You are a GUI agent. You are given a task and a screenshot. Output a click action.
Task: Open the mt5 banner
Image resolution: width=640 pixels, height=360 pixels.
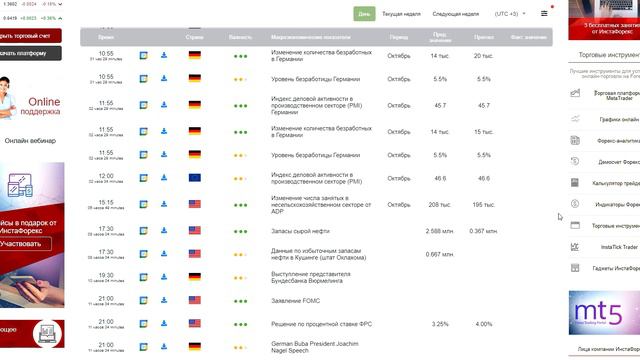point(604,313)
